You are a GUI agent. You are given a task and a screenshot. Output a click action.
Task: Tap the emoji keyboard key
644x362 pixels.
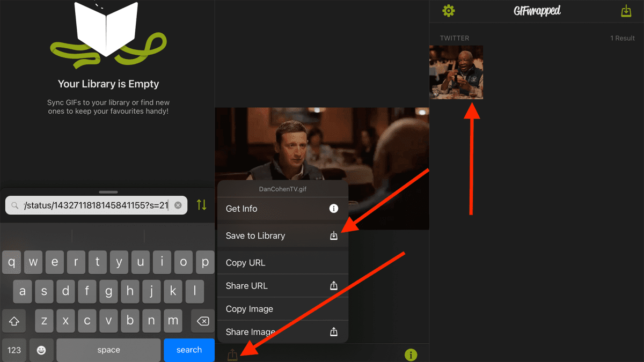(x=41, y=350)
